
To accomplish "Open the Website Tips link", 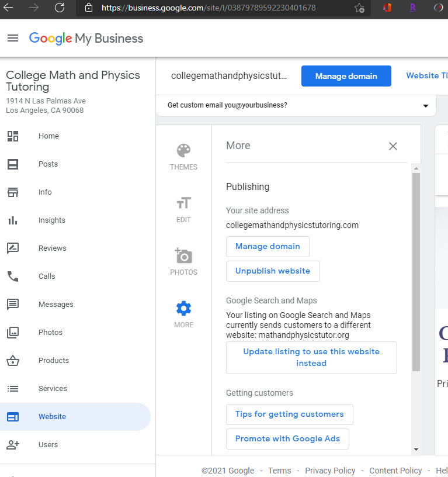I will pyautogui.click(x=427, y=76).
